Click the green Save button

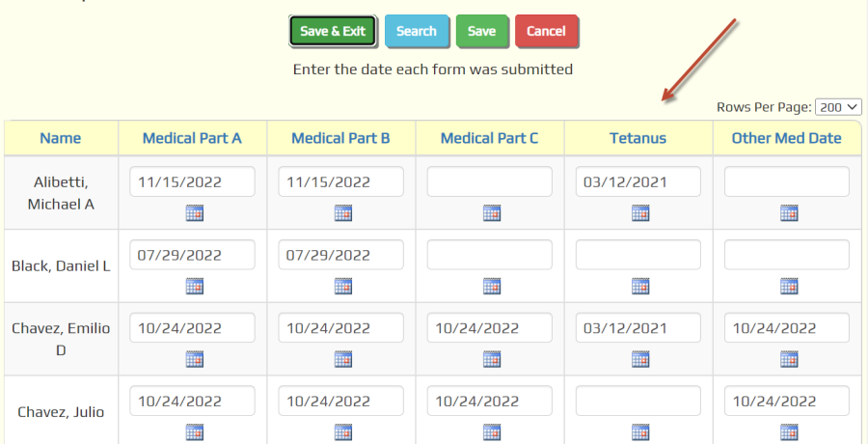[x=481, y=31]
